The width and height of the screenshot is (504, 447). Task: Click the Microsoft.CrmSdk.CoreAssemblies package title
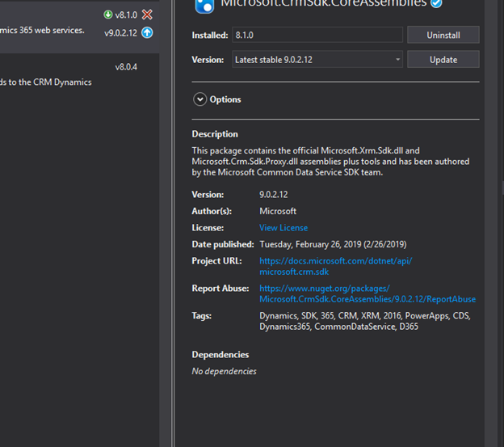(323, 3)
